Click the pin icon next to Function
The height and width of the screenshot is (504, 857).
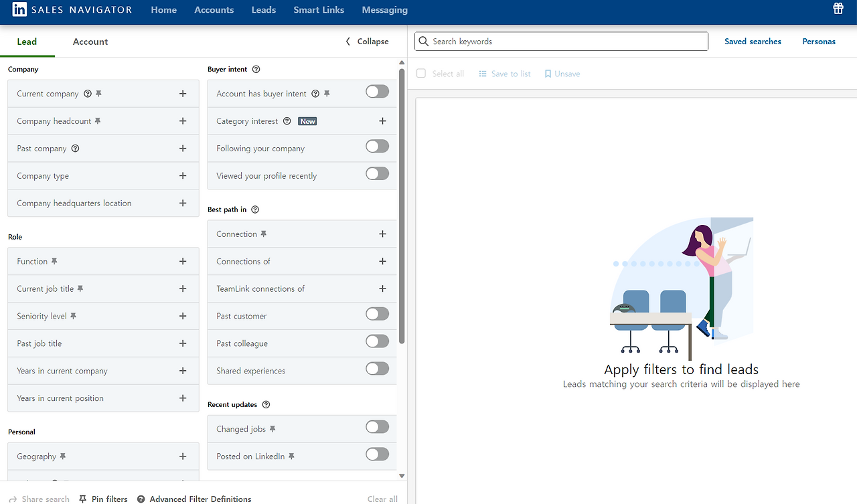pyautogui.click(x=54, y=261)
